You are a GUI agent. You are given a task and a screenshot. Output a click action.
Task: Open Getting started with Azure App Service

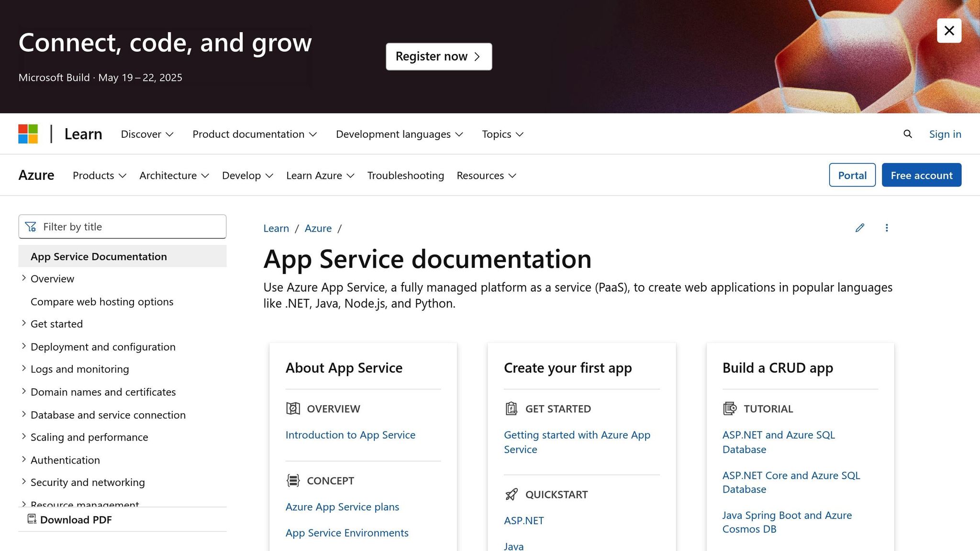[577, 442]
